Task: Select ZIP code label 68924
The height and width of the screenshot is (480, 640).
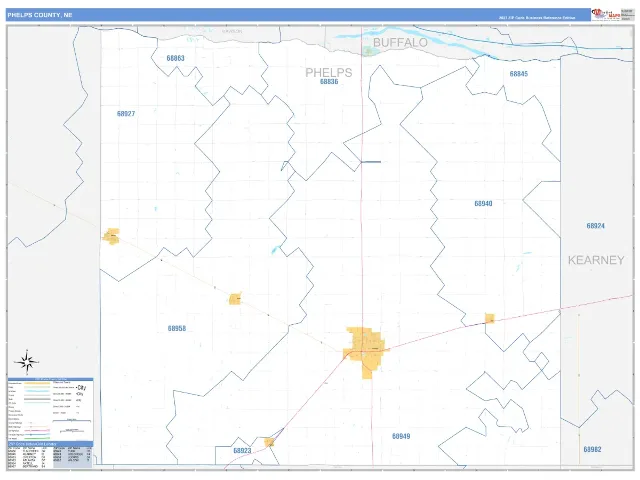Action: point(596,226)
